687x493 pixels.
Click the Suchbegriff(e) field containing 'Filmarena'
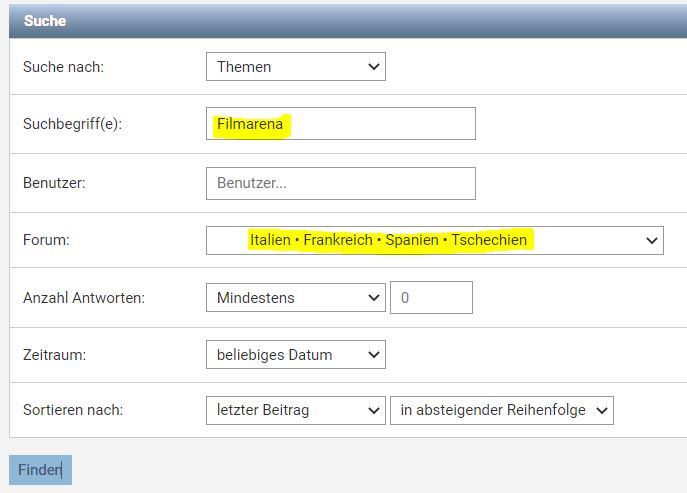[340, 125]
